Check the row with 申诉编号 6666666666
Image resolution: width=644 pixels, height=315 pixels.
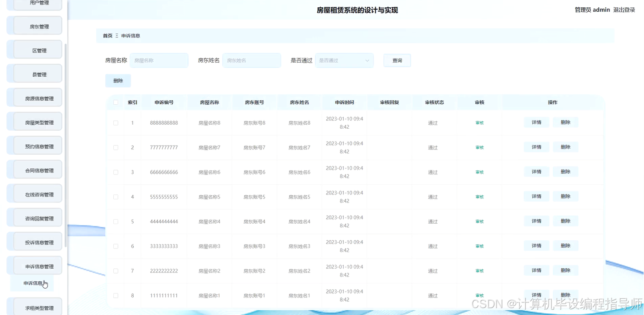[x=116, y=172]
